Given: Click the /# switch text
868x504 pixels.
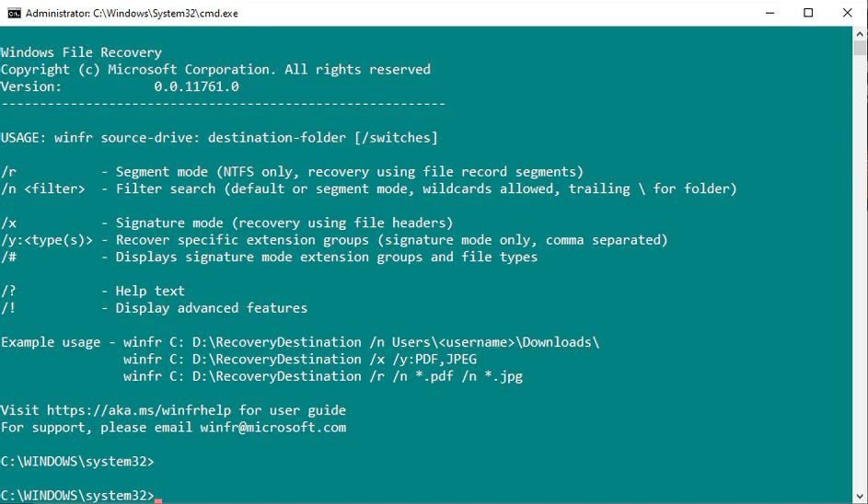Looking at the screenshot, I should click(x=8, y=257).
